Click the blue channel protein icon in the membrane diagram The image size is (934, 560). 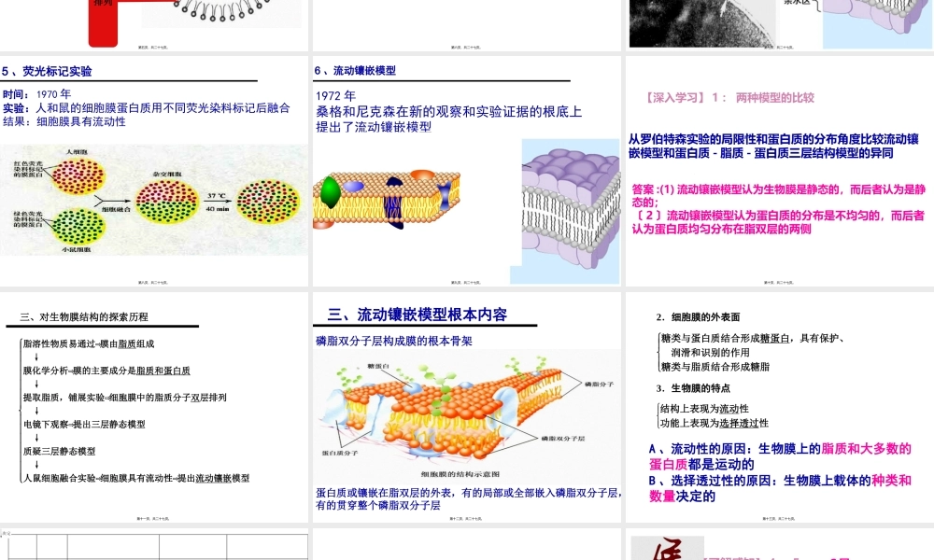pyautogui.click(x=445, y=193)
